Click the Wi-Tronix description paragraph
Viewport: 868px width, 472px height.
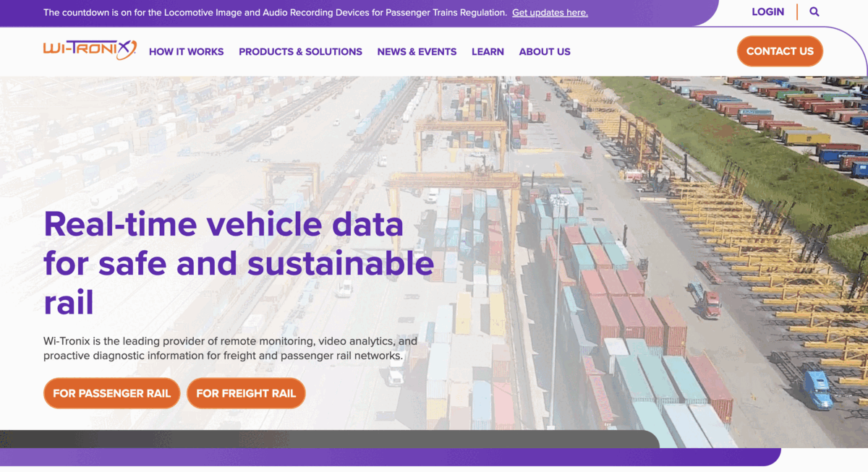click(x=230, y=348)
